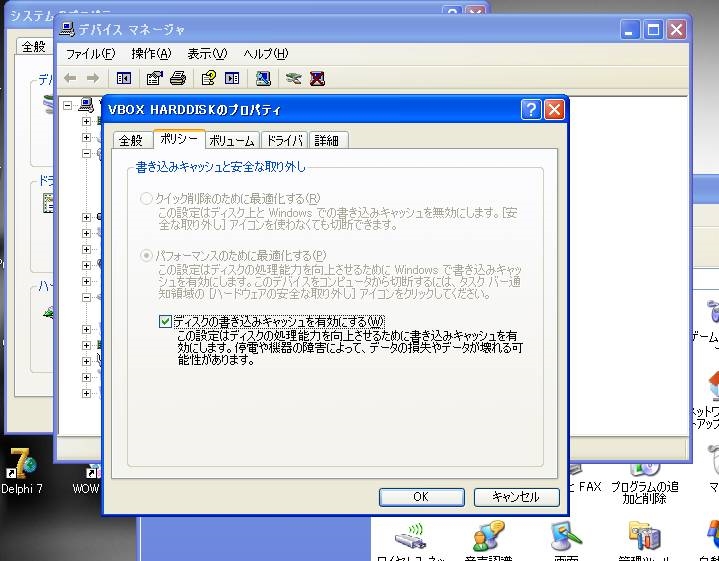Click the ? help button on VBOX HARDDISK dialog

531,110
